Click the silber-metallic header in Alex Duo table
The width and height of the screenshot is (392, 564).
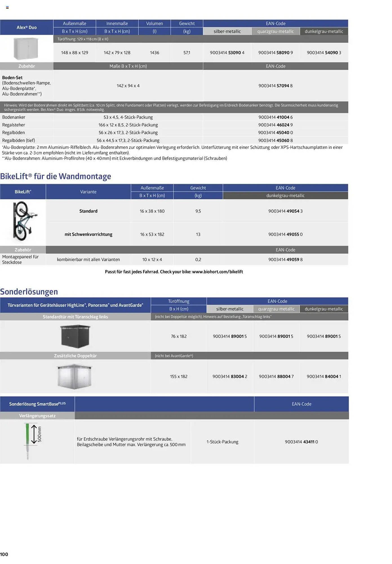coord(227,31)
